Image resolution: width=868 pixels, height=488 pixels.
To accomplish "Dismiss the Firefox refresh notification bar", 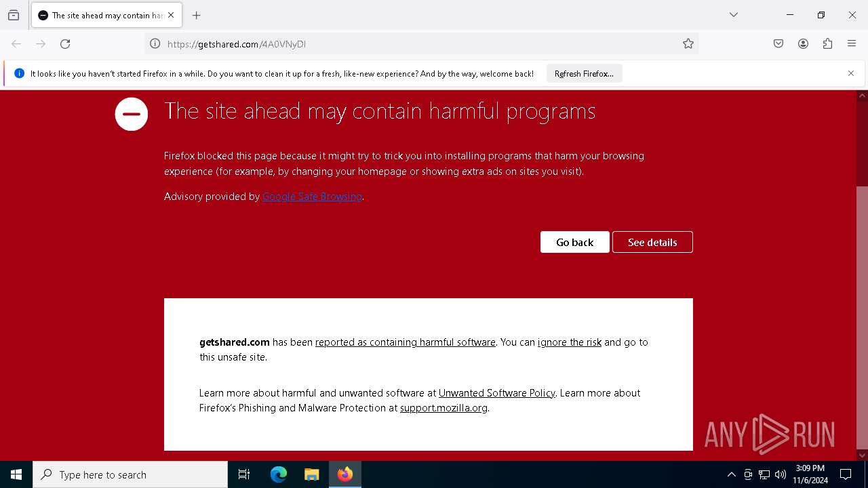I will coord(851,73).
